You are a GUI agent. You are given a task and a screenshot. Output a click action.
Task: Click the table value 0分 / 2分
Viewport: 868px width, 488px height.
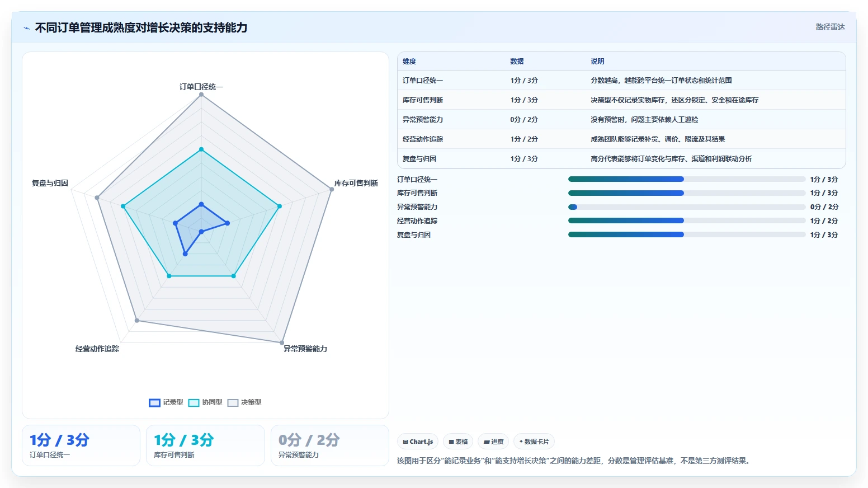tap(524, 120)
